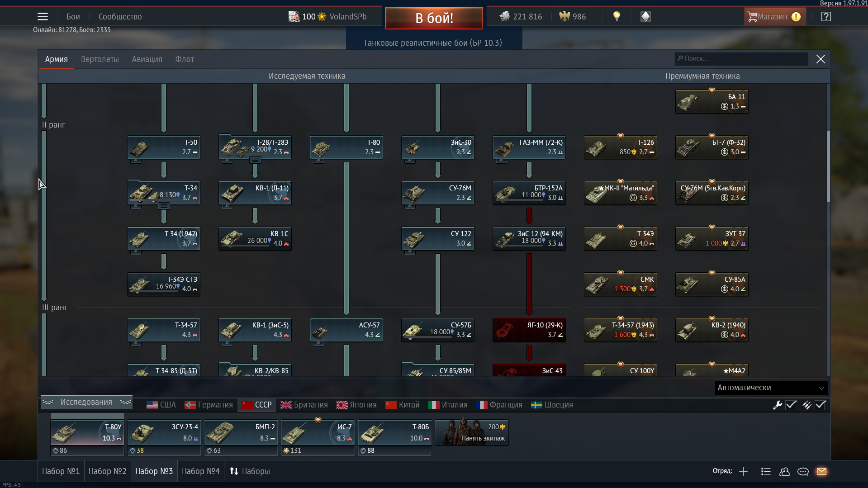
Task: Switch to the Авиация tab
Action: [147, 59]
